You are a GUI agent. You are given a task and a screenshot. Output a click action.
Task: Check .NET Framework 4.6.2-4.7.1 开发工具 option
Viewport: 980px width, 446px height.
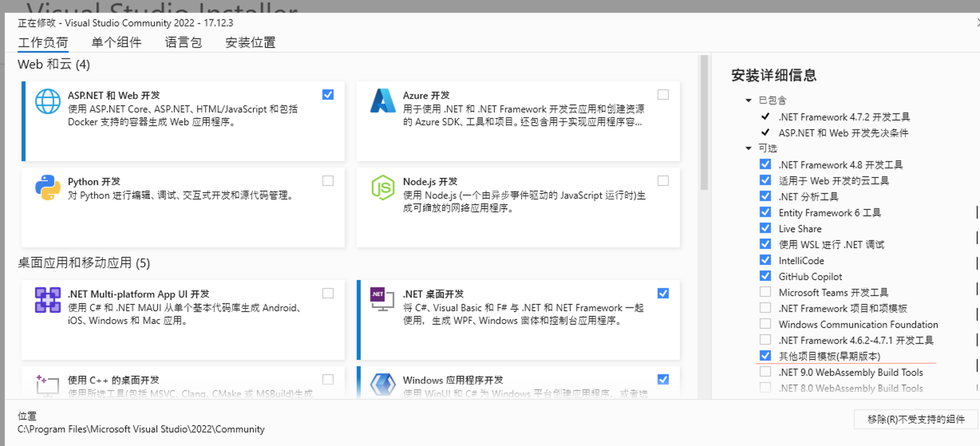pyautogui.click(x=765, y=340)
